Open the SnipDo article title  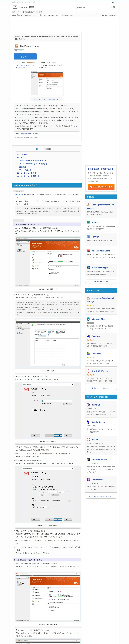(x=95, y=222)
